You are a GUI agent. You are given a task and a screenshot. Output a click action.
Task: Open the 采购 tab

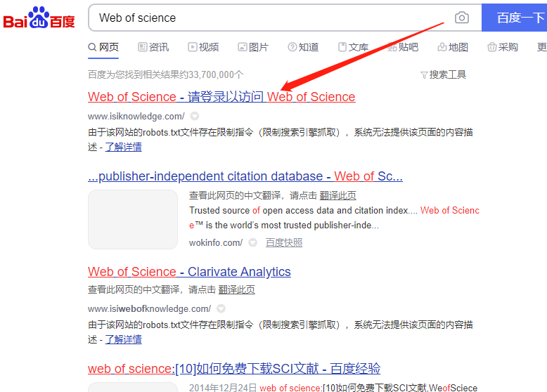pyautogui.click(x=503, y=47)
